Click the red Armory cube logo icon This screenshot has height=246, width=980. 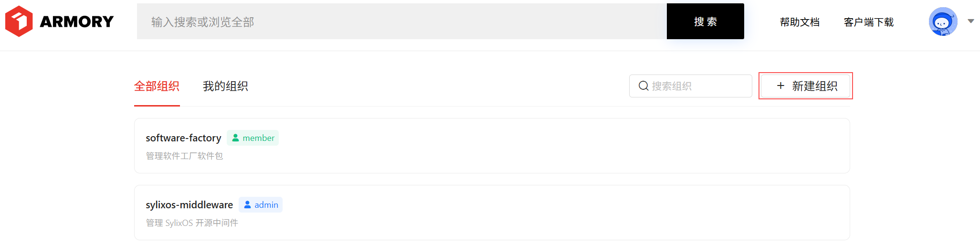click(x=19, y=21)
